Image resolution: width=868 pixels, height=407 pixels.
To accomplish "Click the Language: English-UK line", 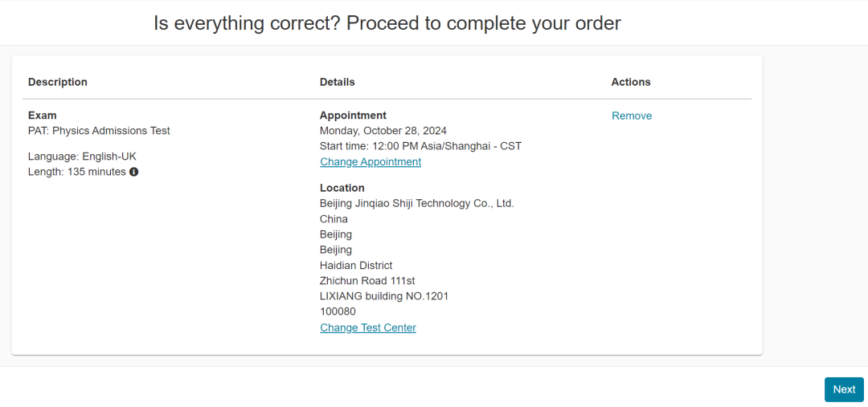I will [83, 157].
